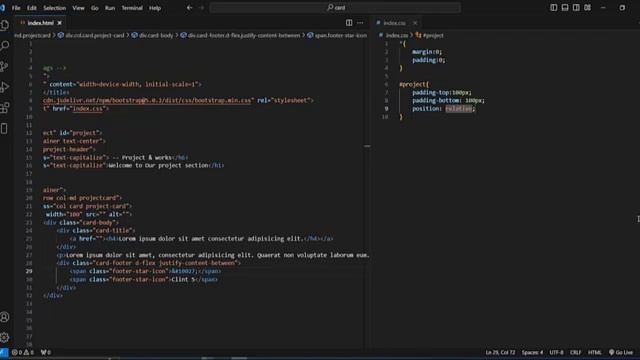Viewport: 640px width, 360px height.
Task: Open the Edit menu
Action: pyautogui.click(x=31, y=8)
